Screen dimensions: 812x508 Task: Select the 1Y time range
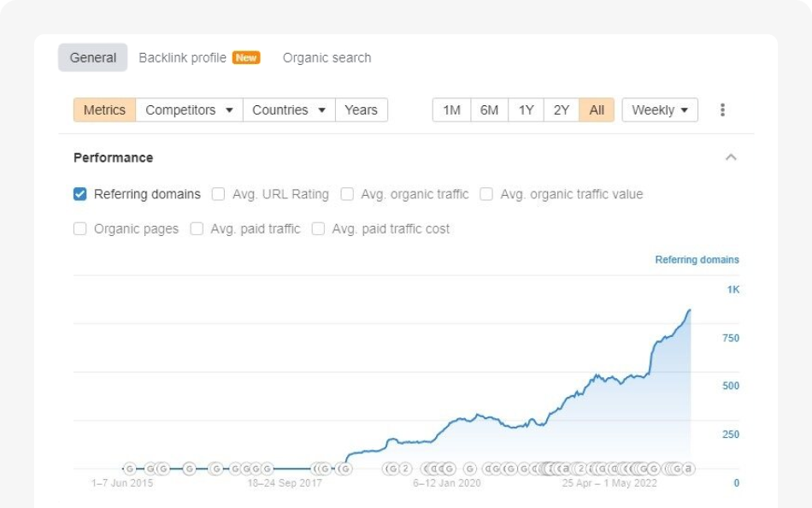(525, 109)
